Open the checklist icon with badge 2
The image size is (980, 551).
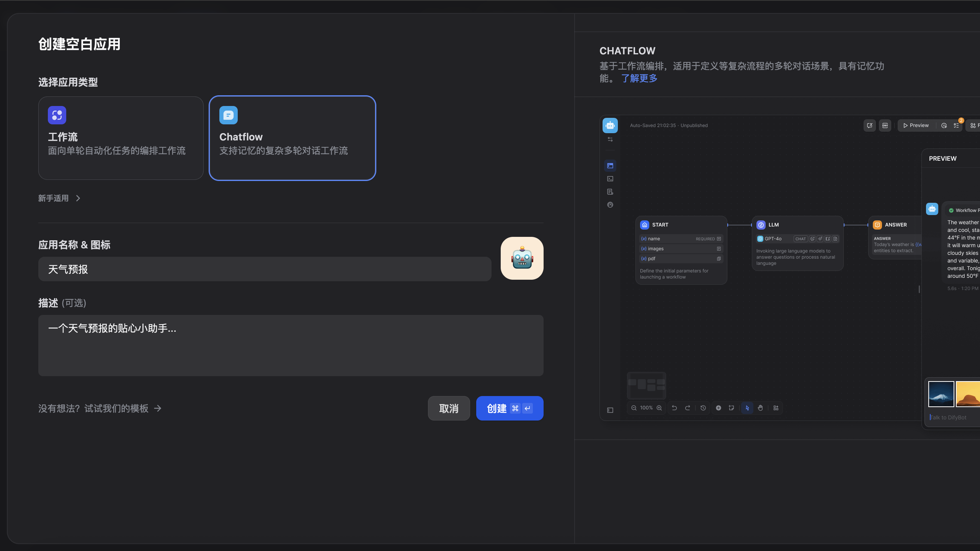[956, 126]
